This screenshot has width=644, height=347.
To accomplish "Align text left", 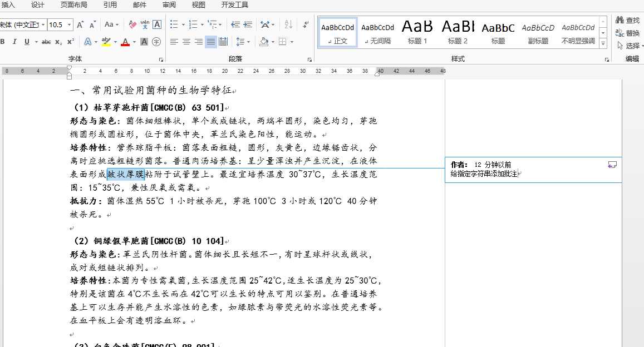I will 174,41.
